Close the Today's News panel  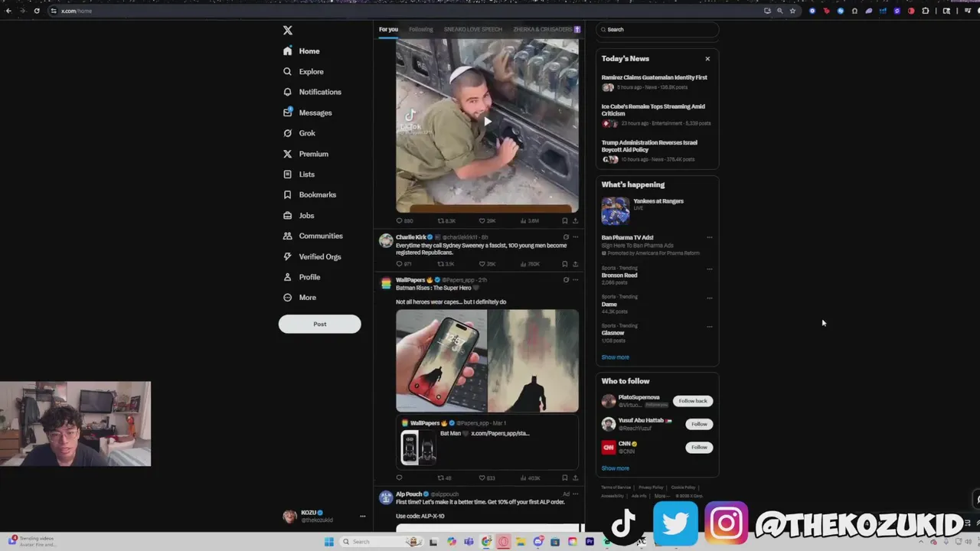[x=707, y=59]
